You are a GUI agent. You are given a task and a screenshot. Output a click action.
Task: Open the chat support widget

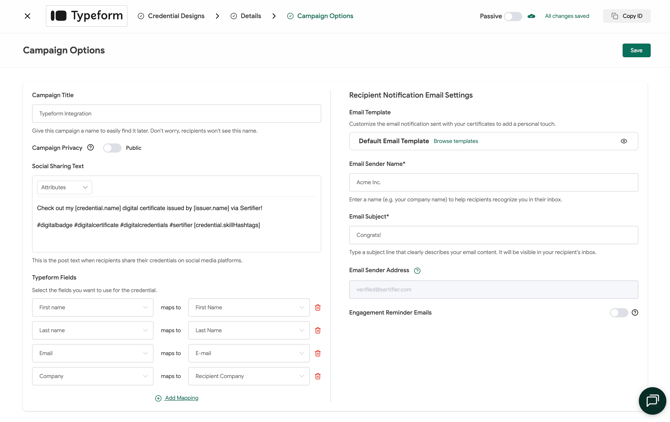652,401
